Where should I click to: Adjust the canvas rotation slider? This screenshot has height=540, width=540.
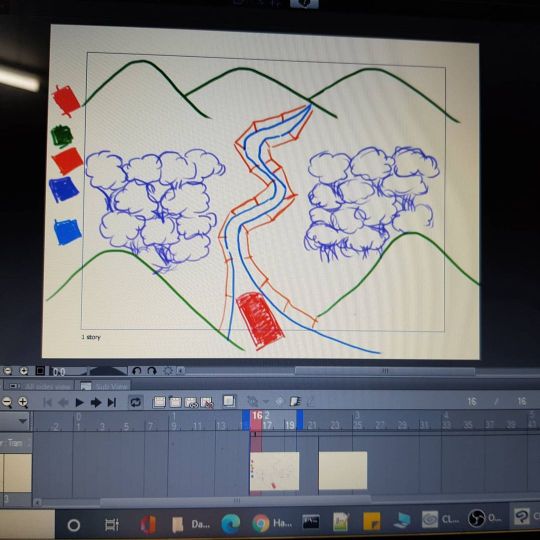[x=107, y=371]
